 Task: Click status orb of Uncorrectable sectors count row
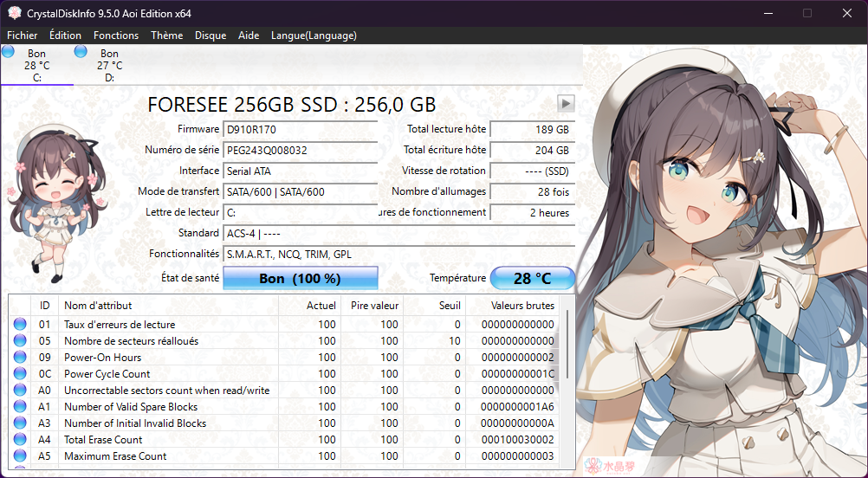(20, 390)
